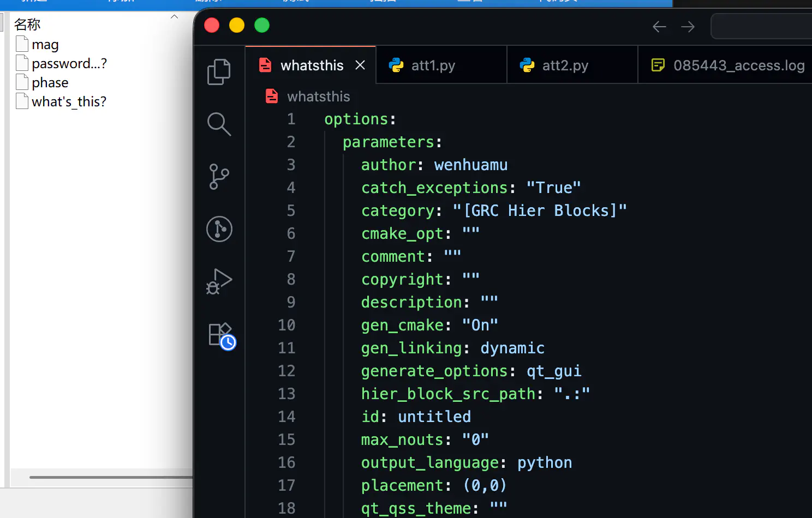This screenshot has width=812, height=518.
Task: Select the what's_this? file
Action: click(69, 102)
